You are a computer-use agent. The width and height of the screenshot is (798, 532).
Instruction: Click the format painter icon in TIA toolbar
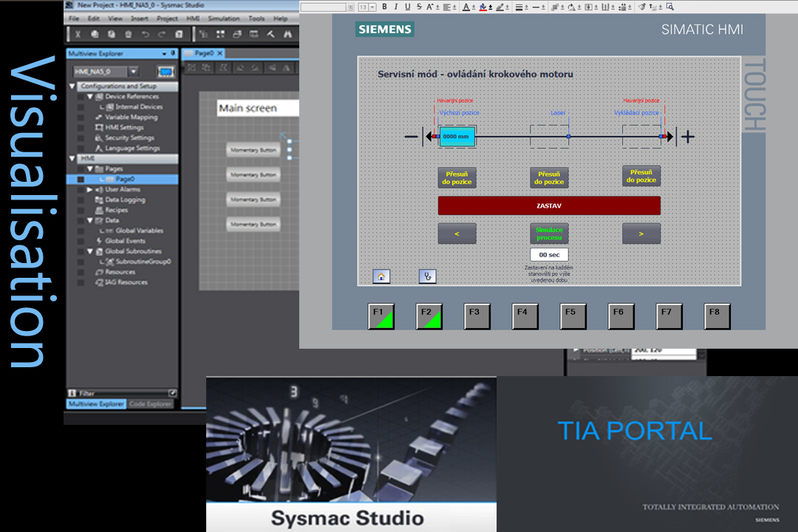pyautogui.click(x=642, y=7)
